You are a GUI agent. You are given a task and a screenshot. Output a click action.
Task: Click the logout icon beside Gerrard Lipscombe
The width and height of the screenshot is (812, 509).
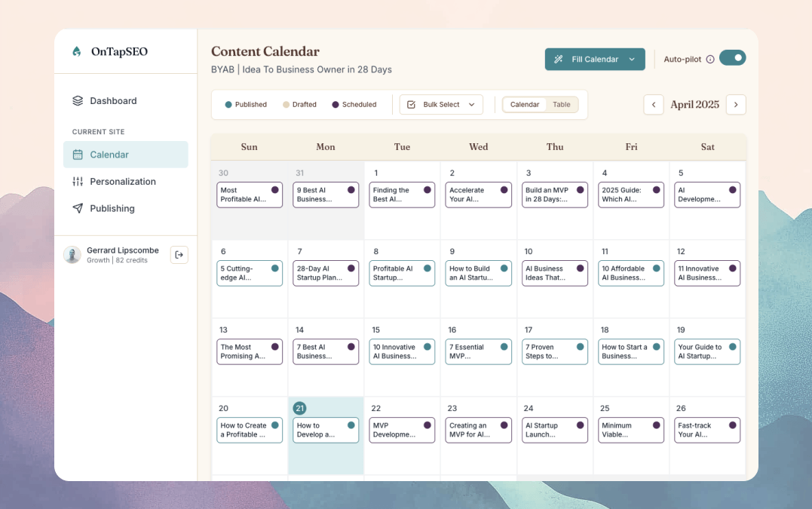pyautogui.click(x=179, y=255)
